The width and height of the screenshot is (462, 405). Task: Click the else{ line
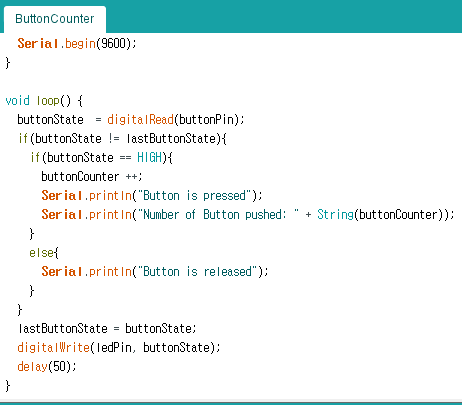pos(44,253)
